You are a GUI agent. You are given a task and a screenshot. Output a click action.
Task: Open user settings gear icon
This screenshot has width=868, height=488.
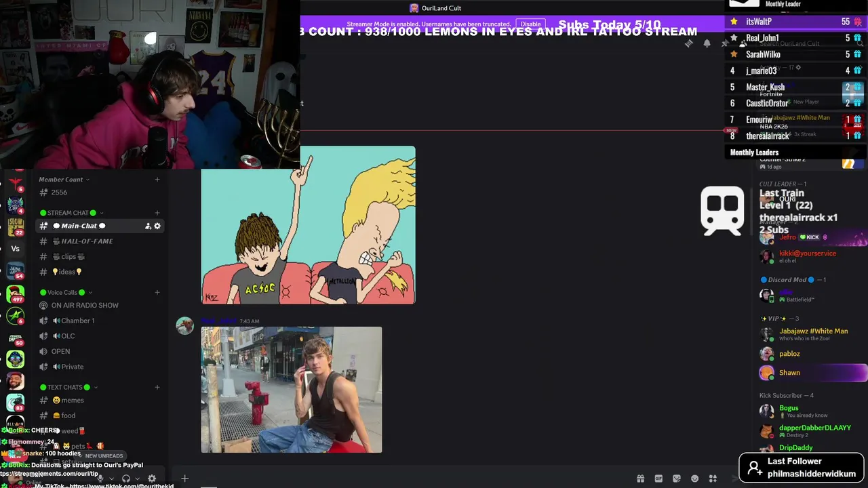(152, 479)
